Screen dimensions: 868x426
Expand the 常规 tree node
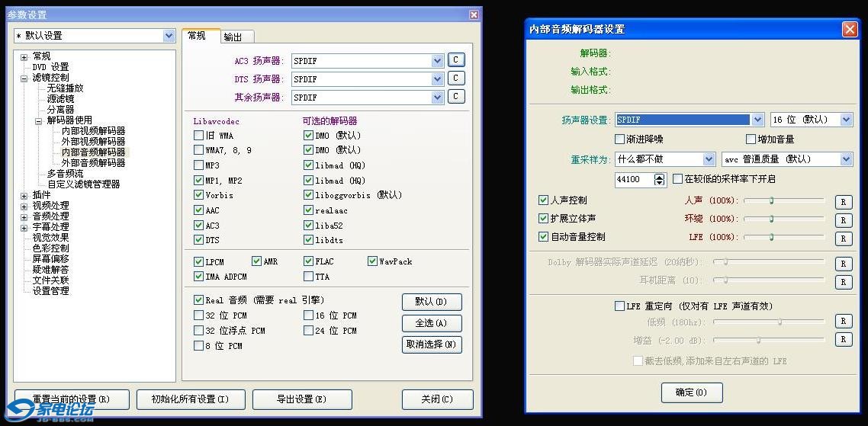(x=24, y=57)
